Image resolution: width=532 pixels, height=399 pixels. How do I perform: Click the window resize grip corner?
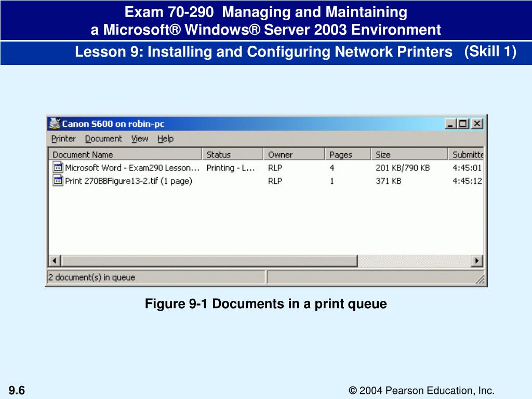point(480,279)
